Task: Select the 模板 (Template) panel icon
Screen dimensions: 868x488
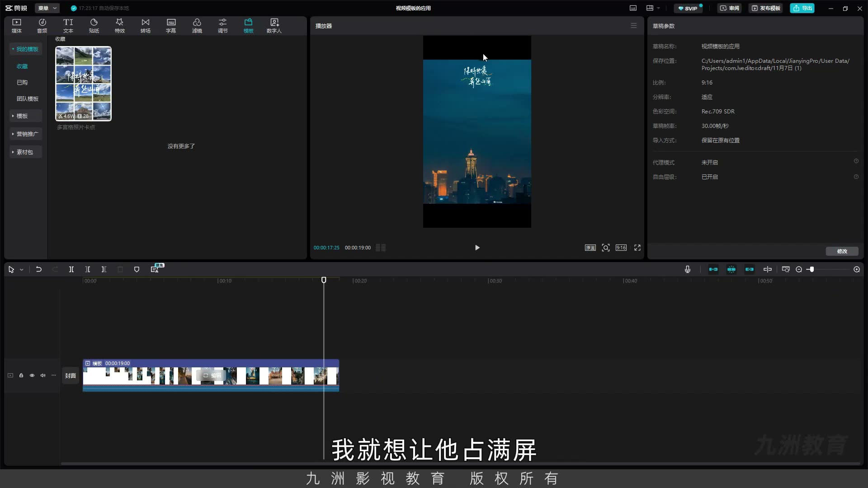Action: coord(249,26)
